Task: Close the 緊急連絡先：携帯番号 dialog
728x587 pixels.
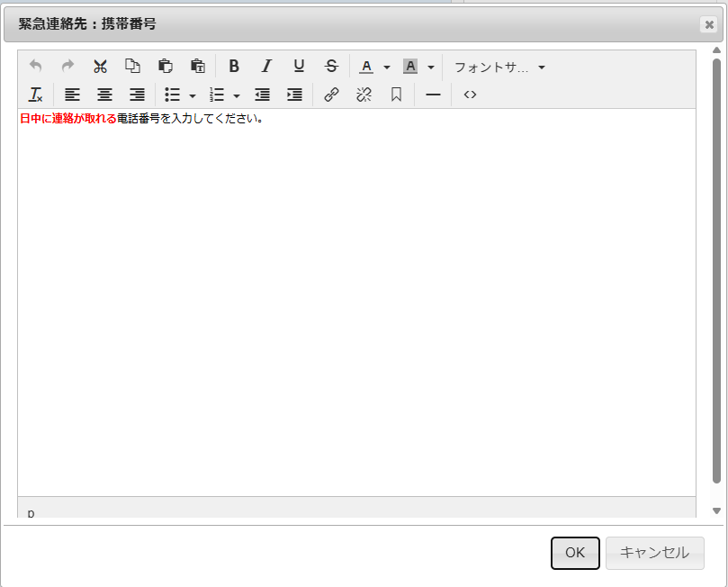Action: coord(709,24)
